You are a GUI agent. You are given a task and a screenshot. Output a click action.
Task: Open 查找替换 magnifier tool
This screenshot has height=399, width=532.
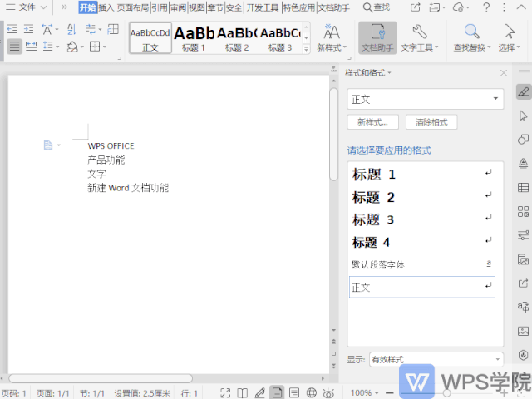pos(471,37)
